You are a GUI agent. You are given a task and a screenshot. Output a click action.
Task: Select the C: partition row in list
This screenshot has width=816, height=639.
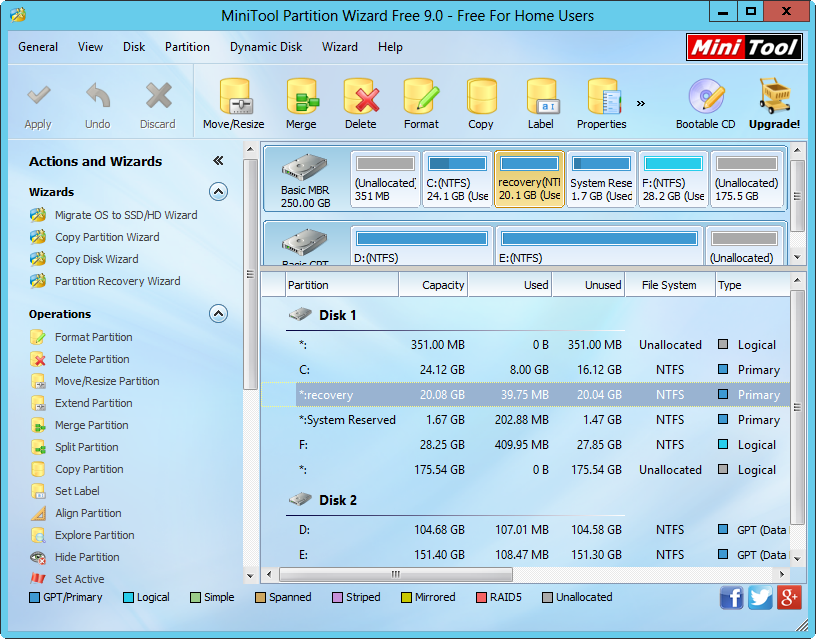tap(526, 370)
